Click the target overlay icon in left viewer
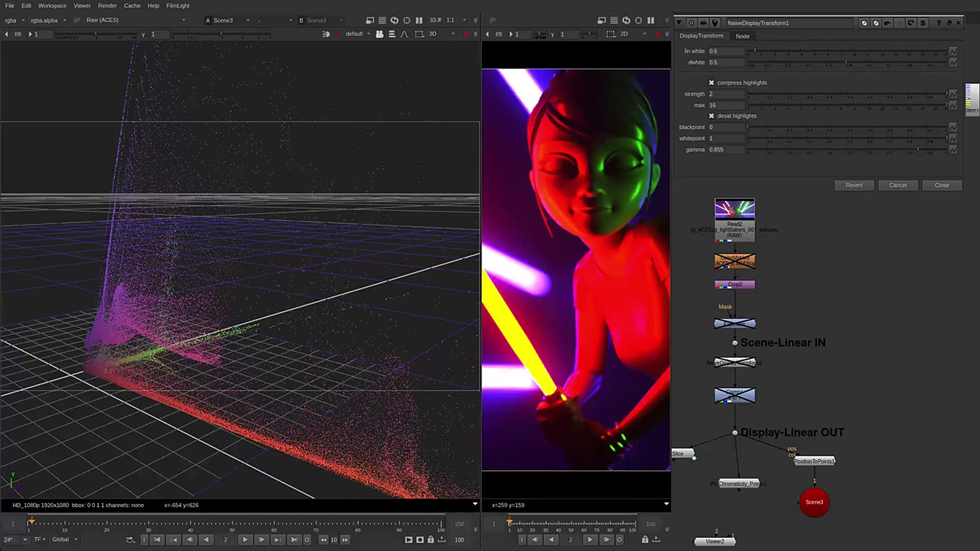Viewport: 980px width, 551px height. point(407,20)
